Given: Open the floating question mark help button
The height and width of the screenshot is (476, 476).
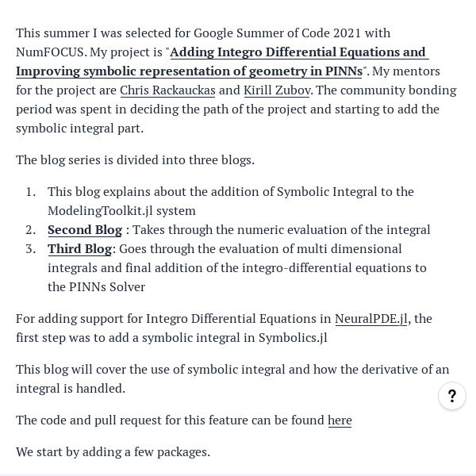Looking at the screenshot, I should (451, 396).
